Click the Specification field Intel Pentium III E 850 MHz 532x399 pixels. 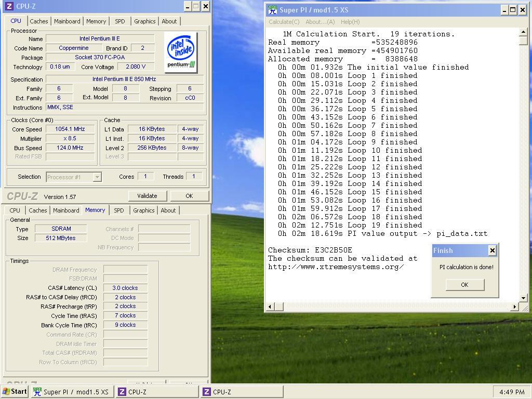coord(125,79)
